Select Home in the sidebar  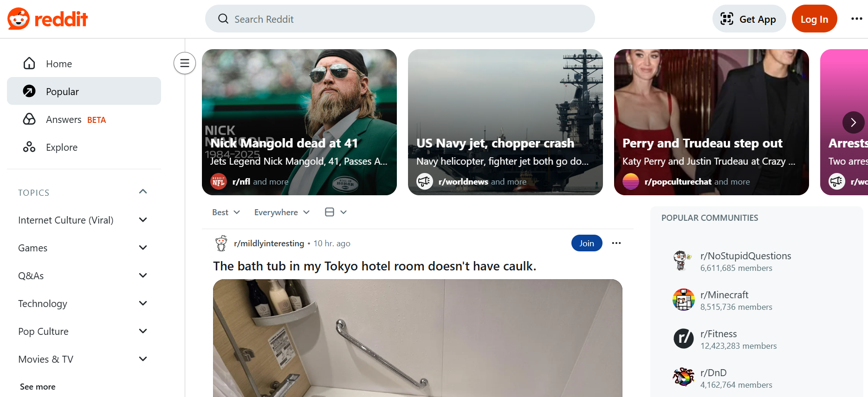[x=58, y=64]
